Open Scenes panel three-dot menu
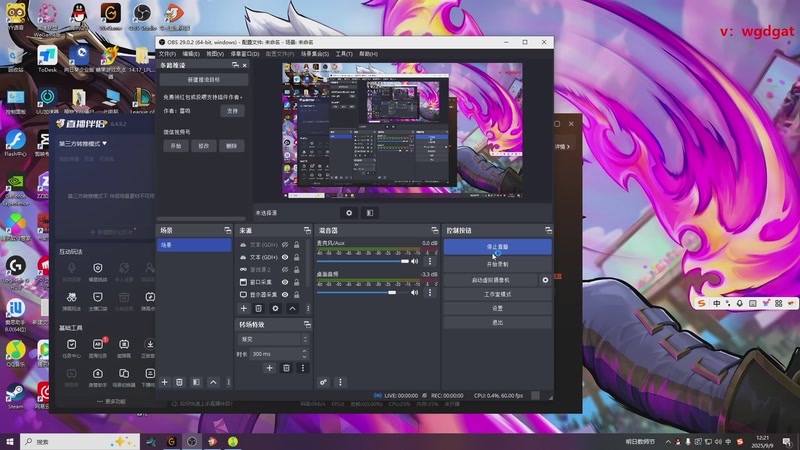Viewport: 800px width, 450px height. 228,382
